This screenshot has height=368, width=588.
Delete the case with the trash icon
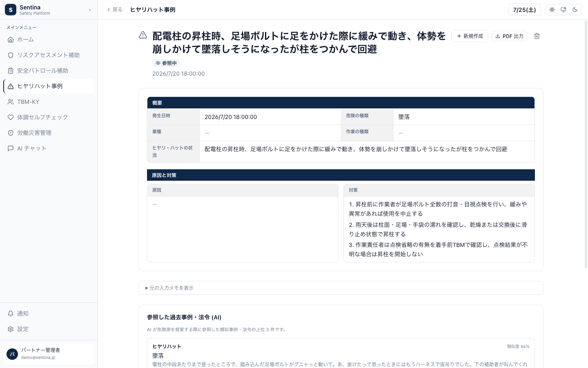point(537,36)
